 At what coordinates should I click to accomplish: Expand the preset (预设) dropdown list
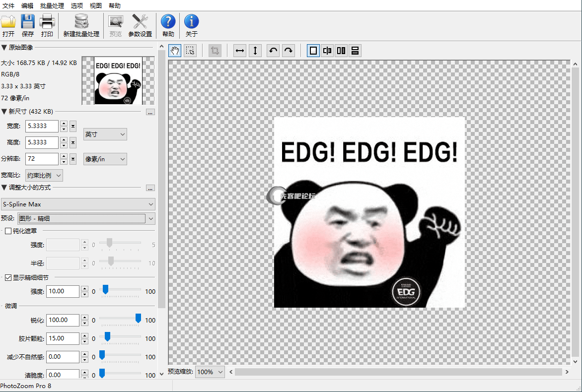(x=151, y=218)
